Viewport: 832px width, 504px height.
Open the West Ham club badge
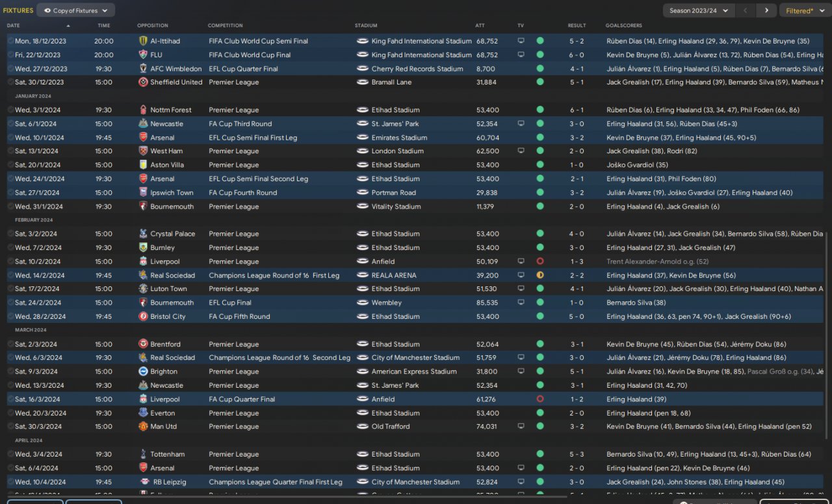pyautogui.click(x=143, y=151)
